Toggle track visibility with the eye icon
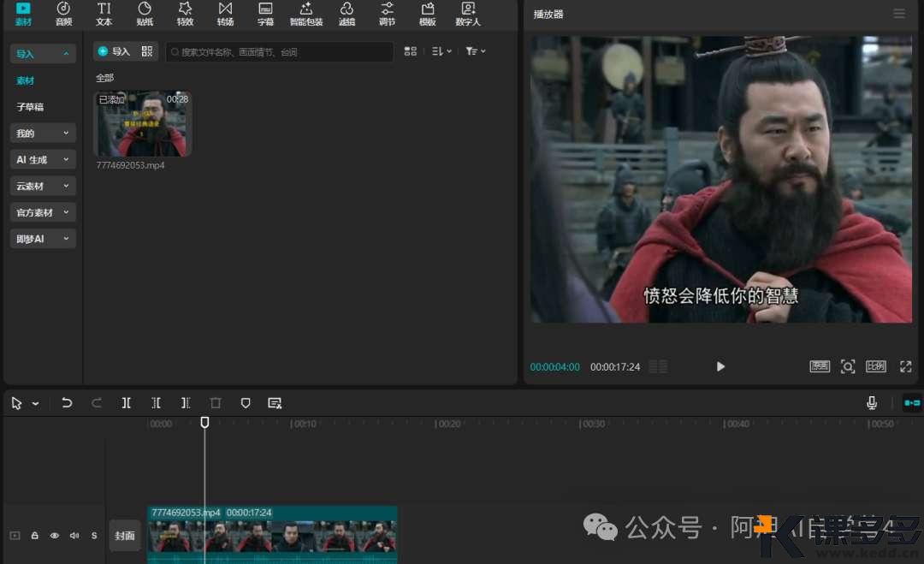This screenshot has width=924, height=564. [x=55, y=536]
